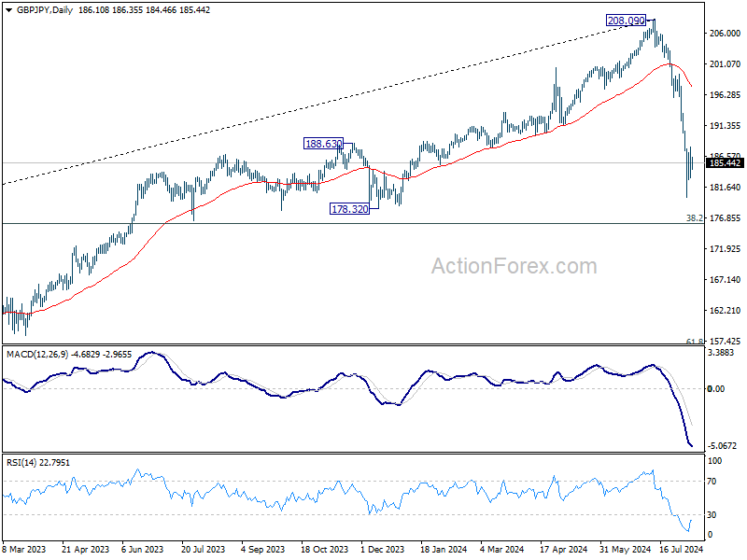
Task: Select the 18 Jan 2024 date label
Action: 444,550
